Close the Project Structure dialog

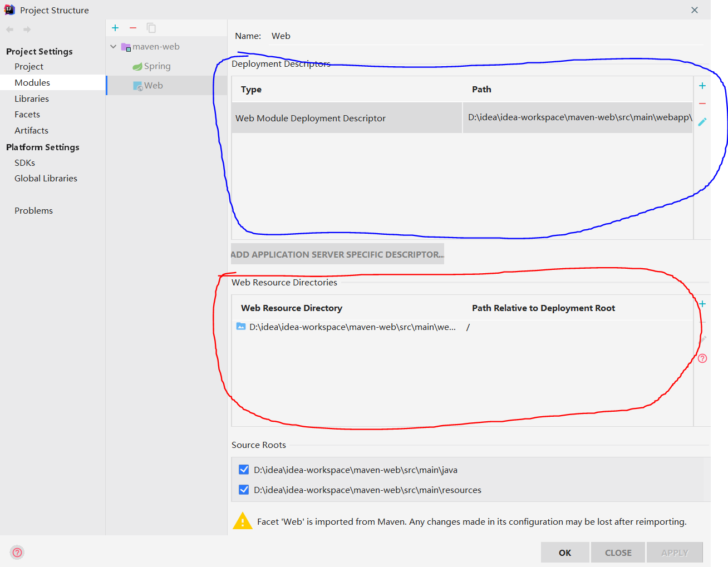[x=695, y=10]
